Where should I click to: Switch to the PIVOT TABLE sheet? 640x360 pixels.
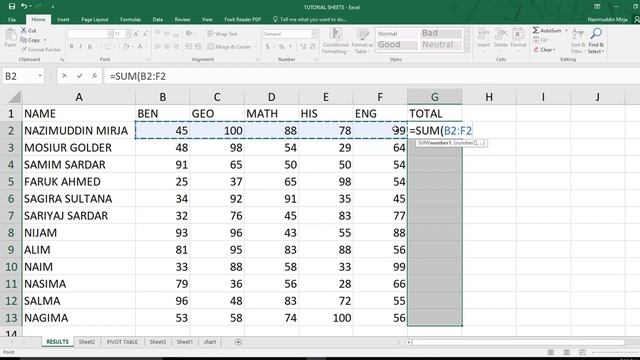[x=122, y=342]
